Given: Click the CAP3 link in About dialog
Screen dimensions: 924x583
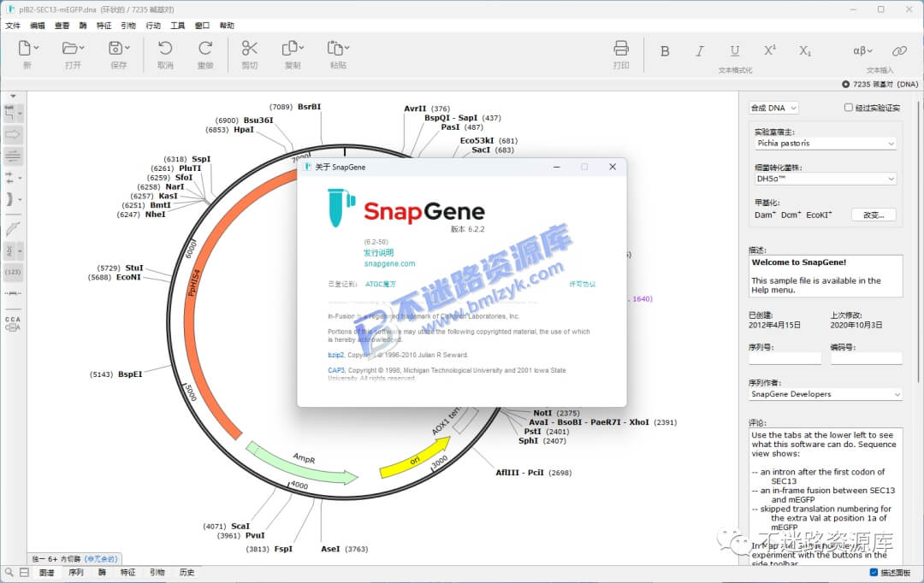Looking at the screenshot, I should tap(336, 370).
